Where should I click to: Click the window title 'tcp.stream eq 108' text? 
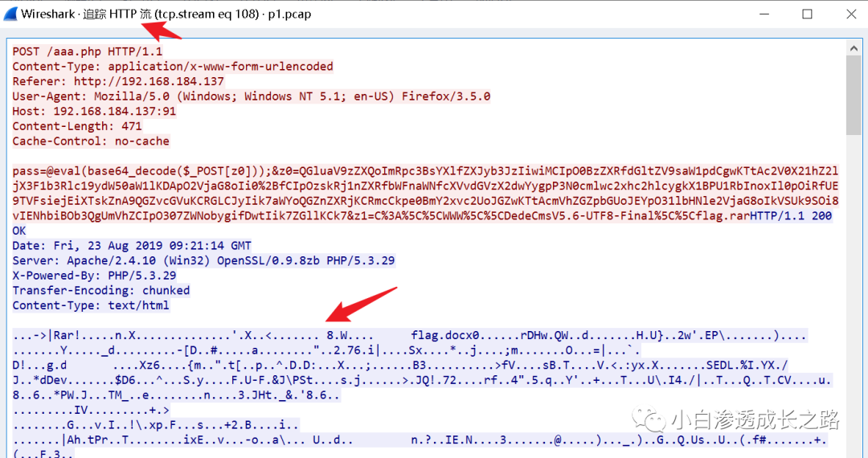[207, 14]
